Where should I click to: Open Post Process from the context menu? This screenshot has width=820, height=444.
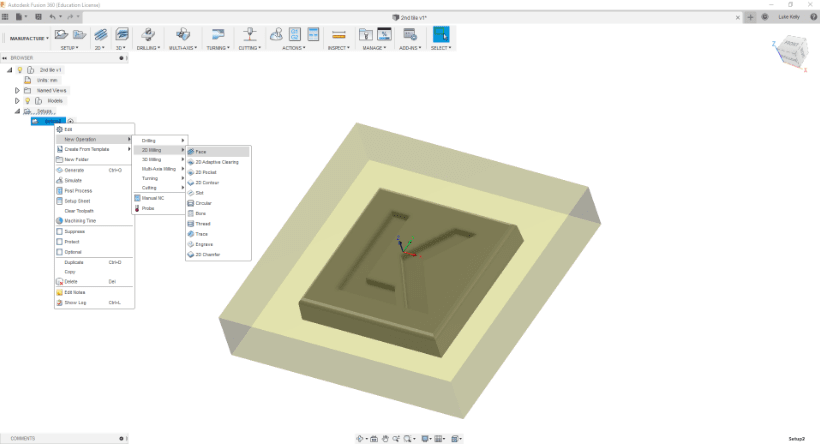coord(78,190)
